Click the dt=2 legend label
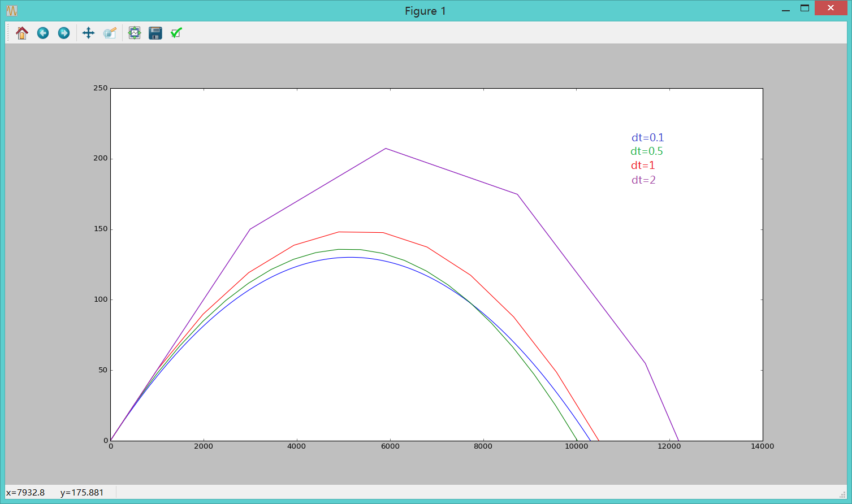852x504 pixels. pos(643,180)
